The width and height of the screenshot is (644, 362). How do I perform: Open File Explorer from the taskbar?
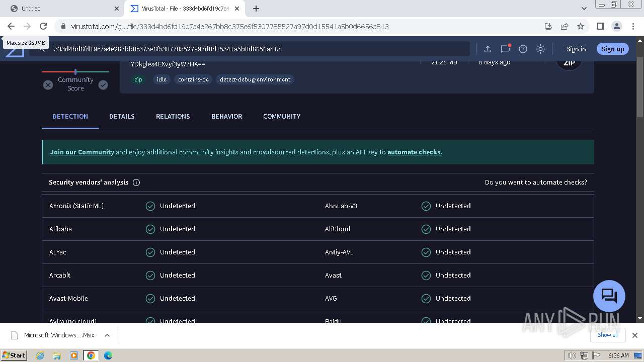click(x=57, y=355)
